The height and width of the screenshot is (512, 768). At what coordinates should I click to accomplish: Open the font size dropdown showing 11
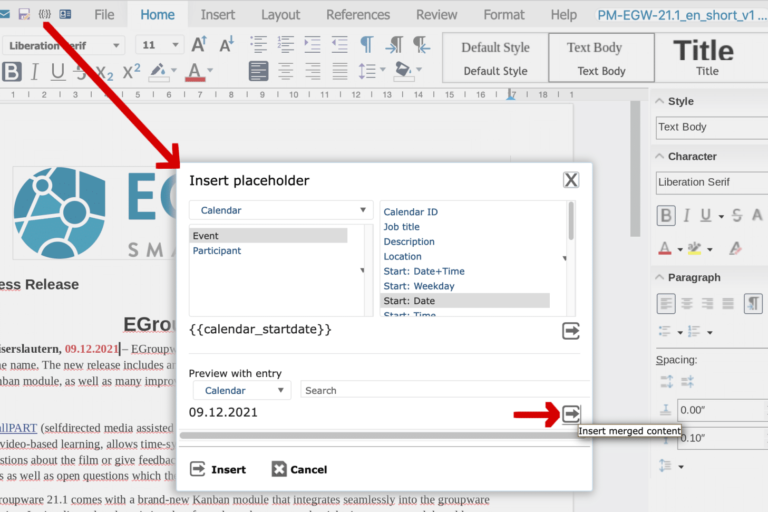click(158, 45)
